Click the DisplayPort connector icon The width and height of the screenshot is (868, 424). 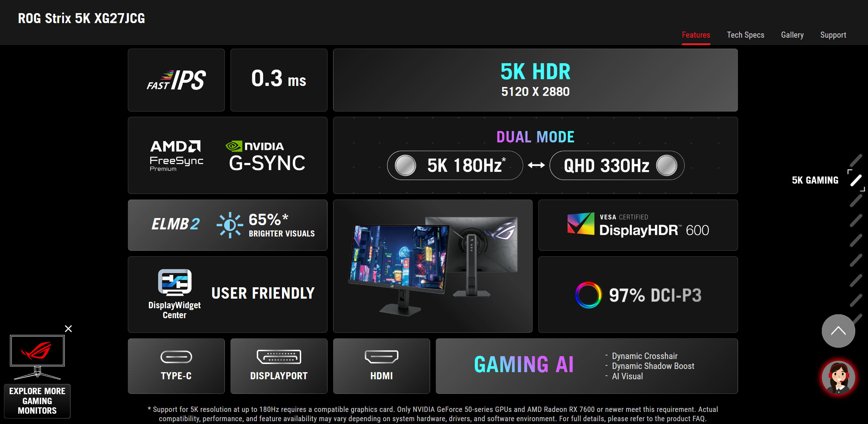[279, 357]
